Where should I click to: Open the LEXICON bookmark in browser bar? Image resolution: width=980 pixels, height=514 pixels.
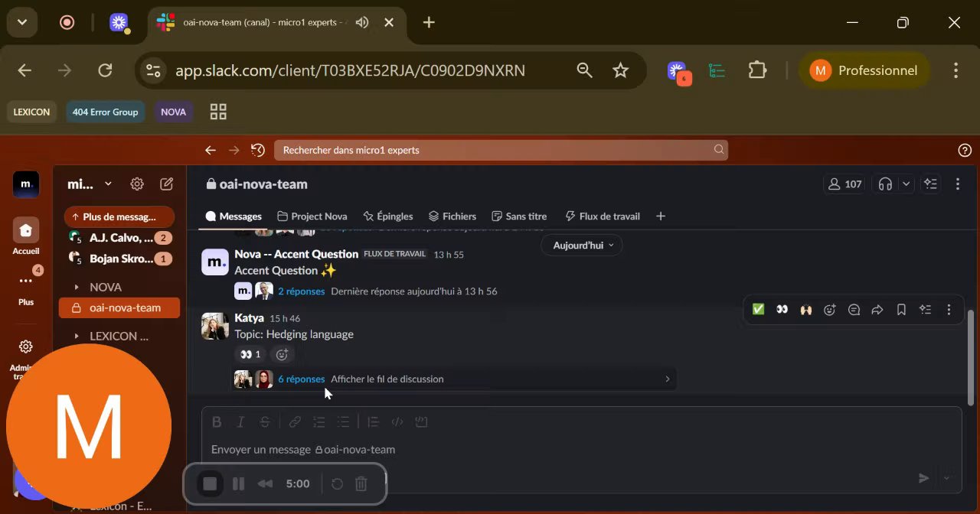[31, 112]
